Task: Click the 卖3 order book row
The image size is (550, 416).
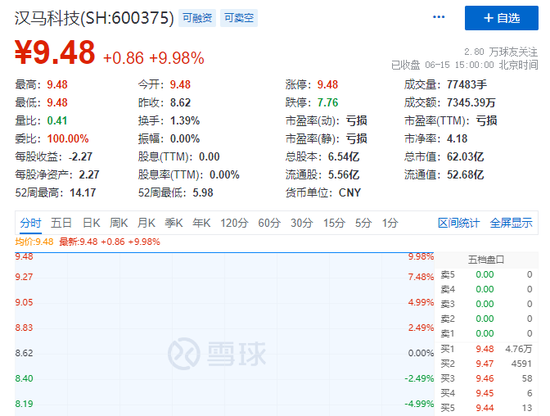Action: coord(486,304)
